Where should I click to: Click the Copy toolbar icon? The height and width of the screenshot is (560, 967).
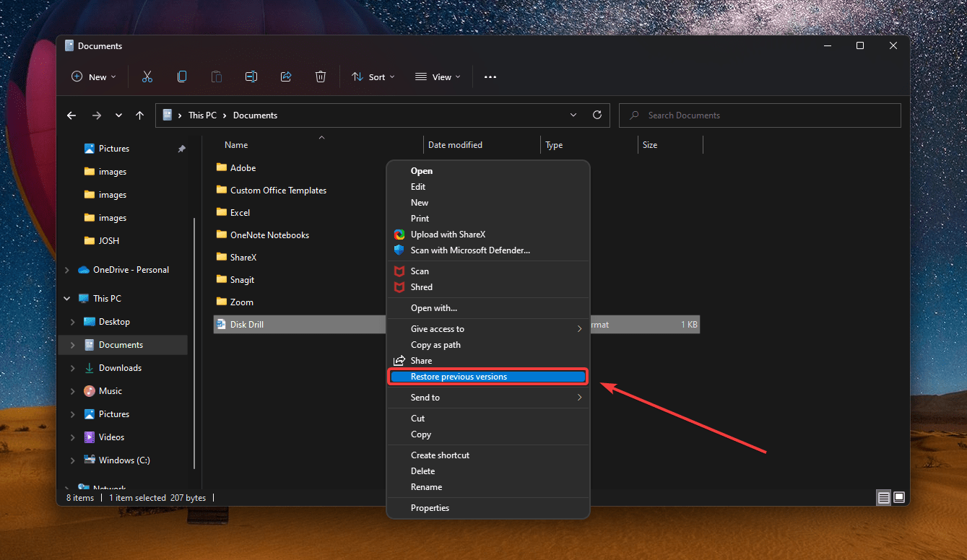click(x=182, y=76)
